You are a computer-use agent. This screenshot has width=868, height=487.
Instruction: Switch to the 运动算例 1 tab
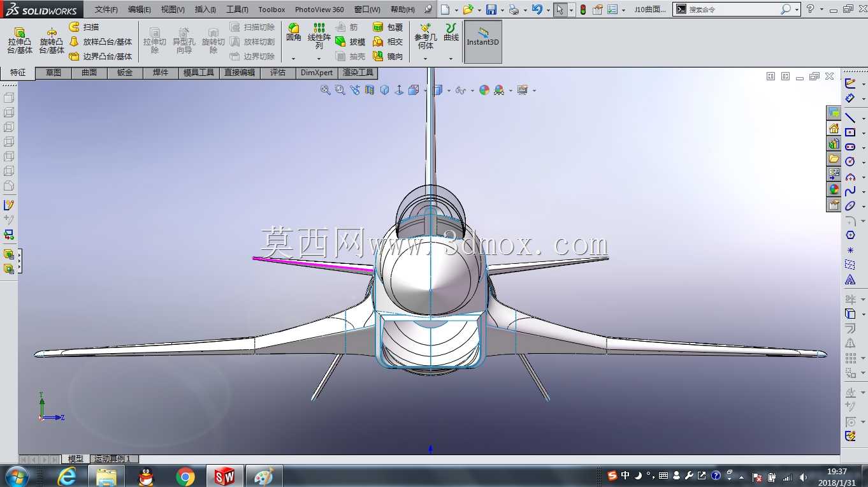pos(113,459)
